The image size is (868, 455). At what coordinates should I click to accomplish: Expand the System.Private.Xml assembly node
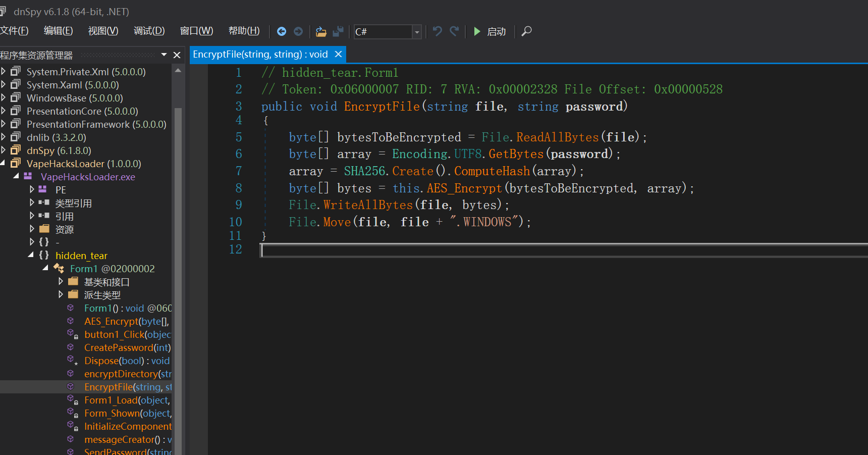coord(3,71)
